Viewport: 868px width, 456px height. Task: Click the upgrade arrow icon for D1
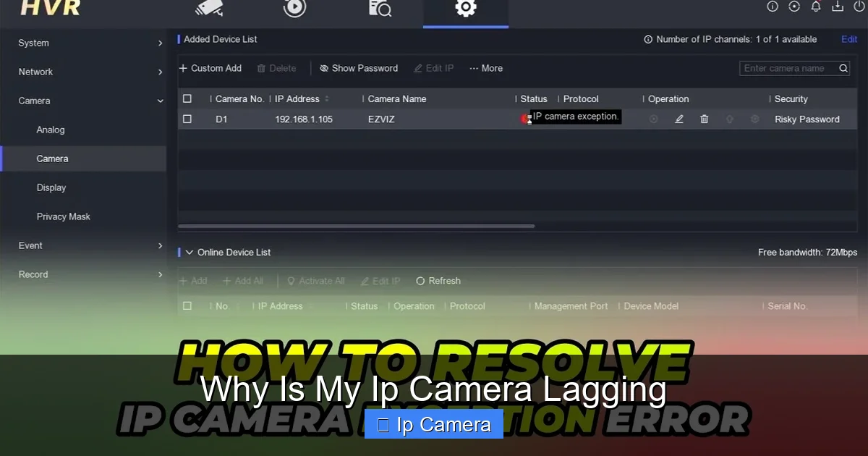tap(730, 119)
